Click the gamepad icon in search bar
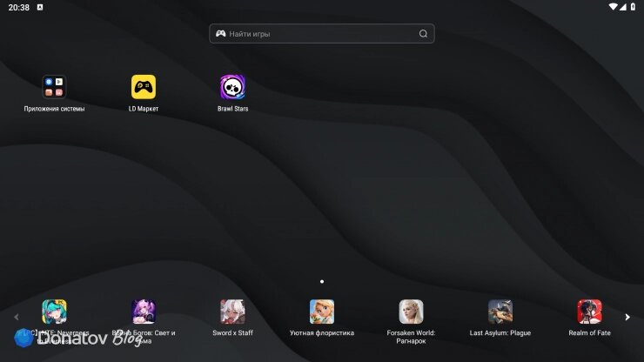 (x=220, y=34)
